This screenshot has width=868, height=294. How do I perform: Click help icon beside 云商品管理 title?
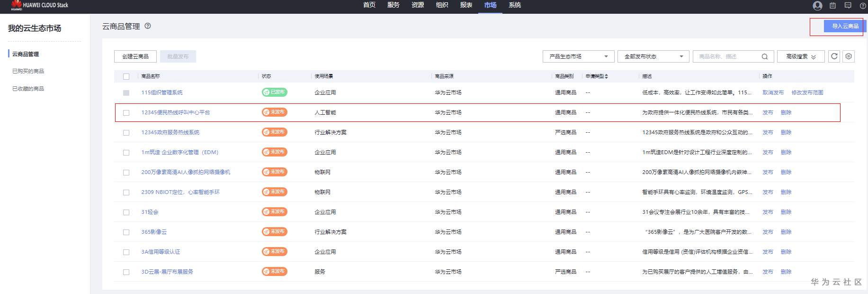(x=148, y=26)
